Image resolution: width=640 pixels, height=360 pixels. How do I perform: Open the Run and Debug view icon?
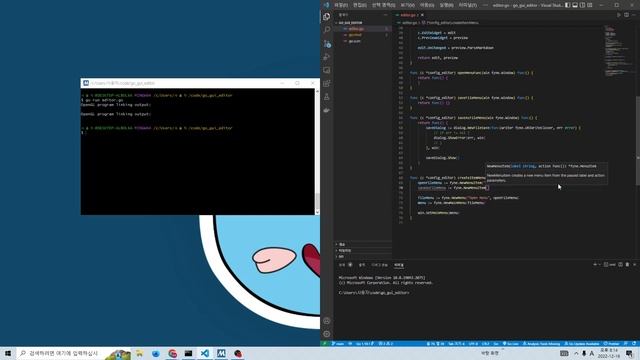[327, 57]
